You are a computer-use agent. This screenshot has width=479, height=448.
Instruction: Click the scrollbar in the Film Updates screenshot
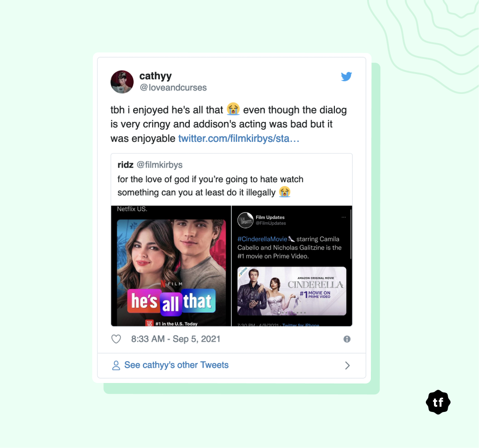(350, 235)
